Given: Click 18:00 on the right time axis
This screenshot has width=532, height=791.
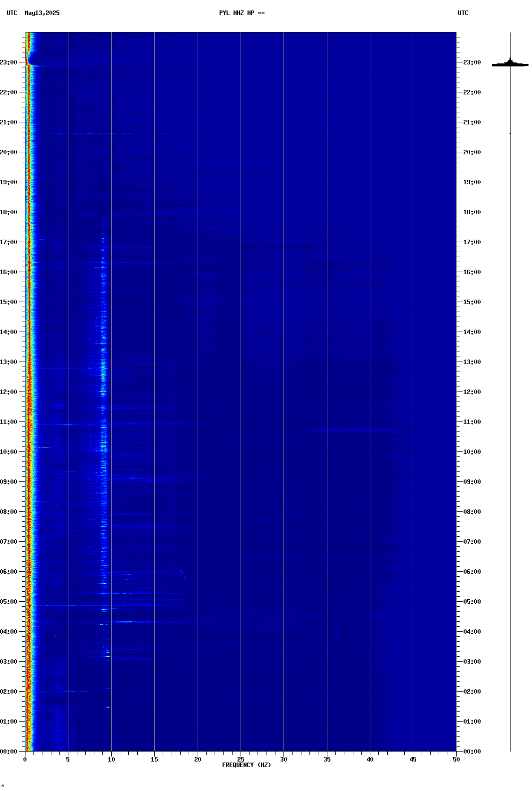Looking at the screenshot, I should point(472,212).
